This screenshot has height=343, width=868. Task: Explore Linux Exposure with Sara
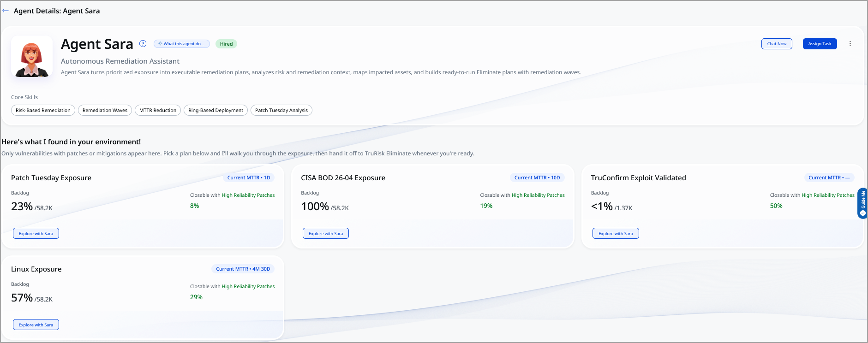tap(36, 325)
